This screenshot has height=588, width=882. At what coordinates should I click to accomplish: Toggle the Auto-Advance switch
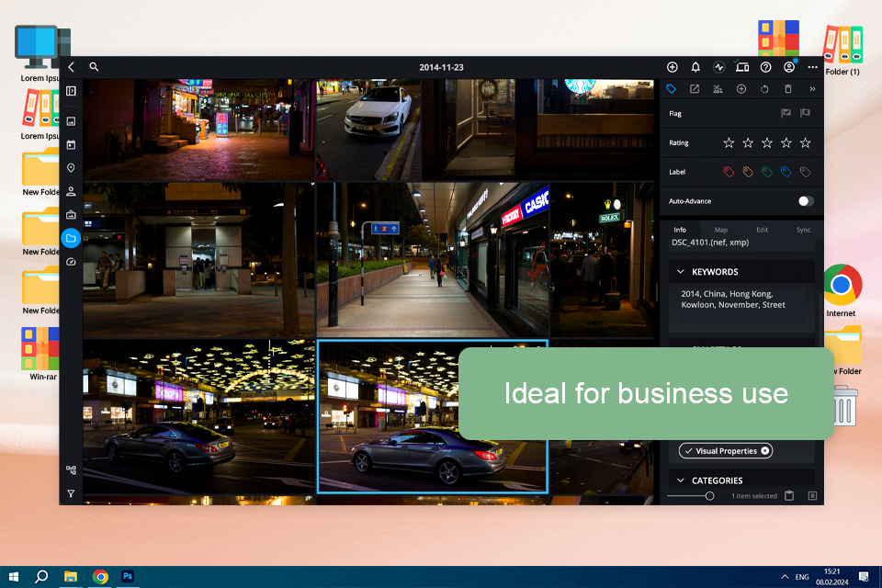click(x=806, y=201)
